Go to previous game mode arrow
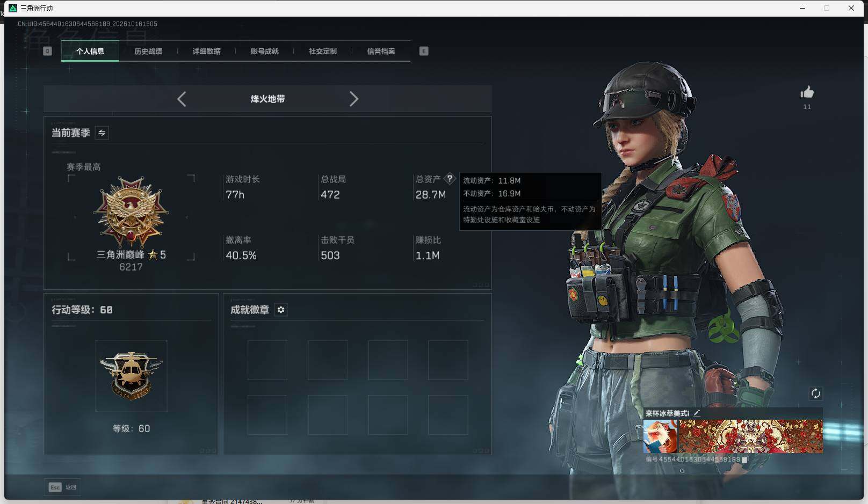This screenshot has width=868, height=504. point(182,99)
